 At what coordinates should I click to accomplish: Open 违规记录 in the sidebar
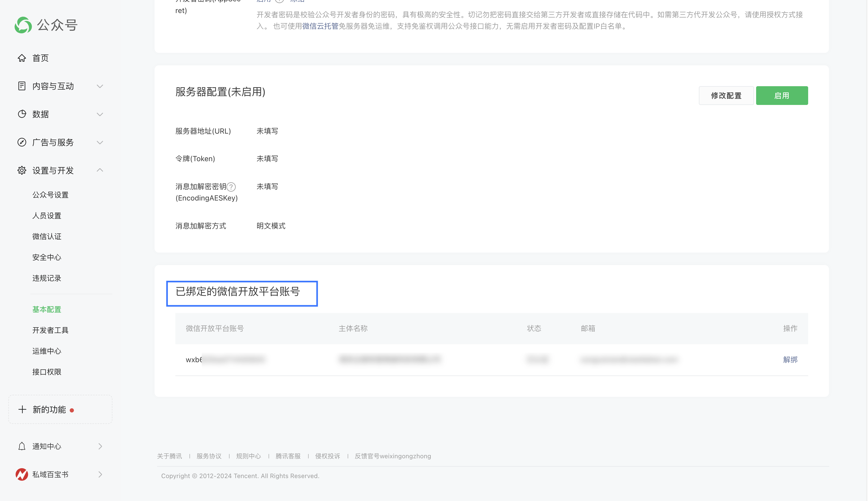[47, 278]
